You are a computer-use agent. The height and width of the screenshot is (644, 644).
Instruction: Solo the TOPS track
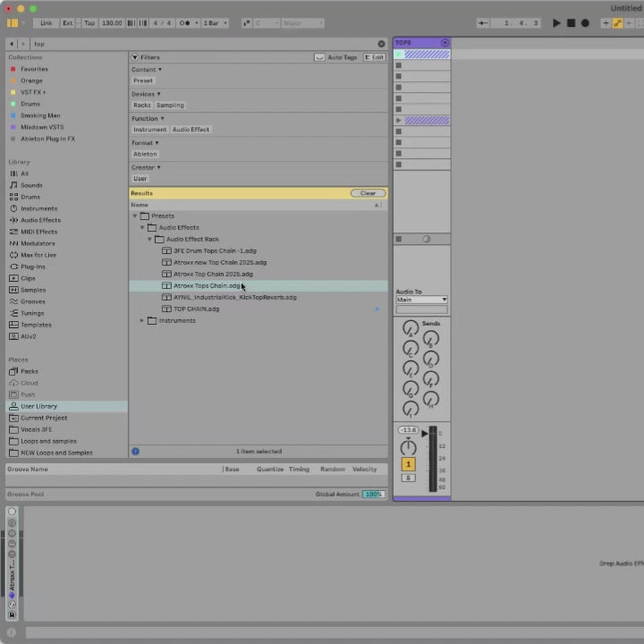pyautogui.click(x=408, y=478)
